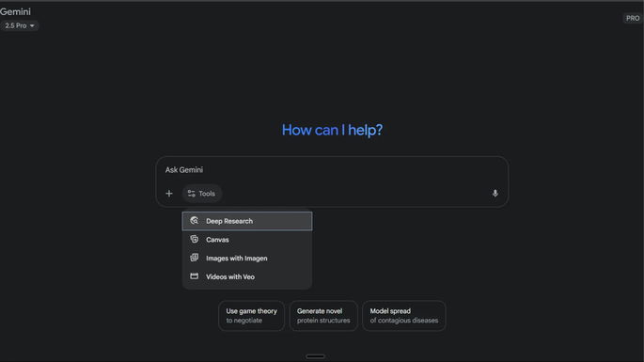Click the plus icon to add files
The height and width of the screenshot is (362, 644).
(169, 193)
